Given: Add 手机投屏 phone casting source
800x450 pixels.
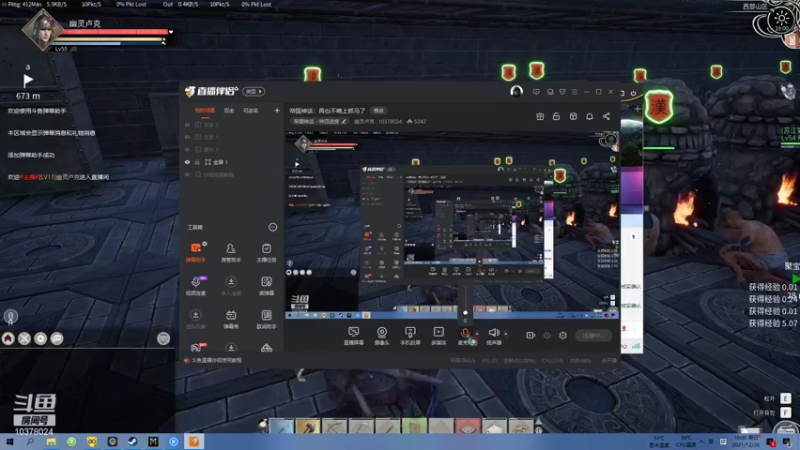Looking at the screenshot, I should click(410, 336).
